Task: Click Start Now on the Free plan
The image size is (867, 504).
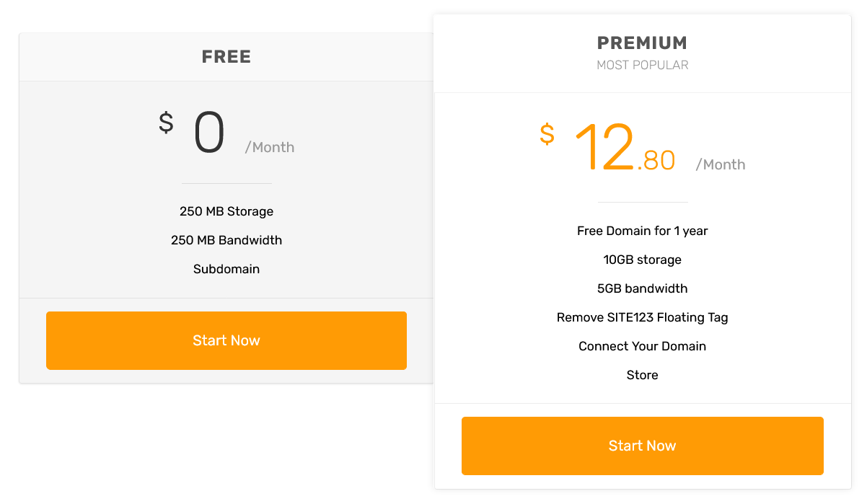Action: 226,340
